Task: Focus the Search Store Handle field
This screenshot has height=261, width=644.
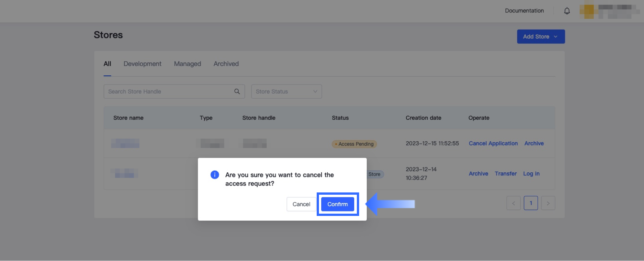Action: (x=169, y=91)
